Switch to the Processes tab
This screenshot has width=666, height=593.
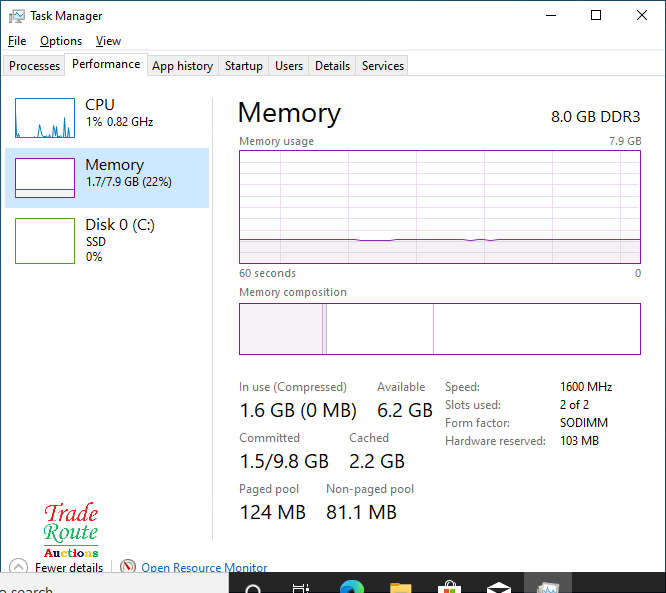coord(35,66)
